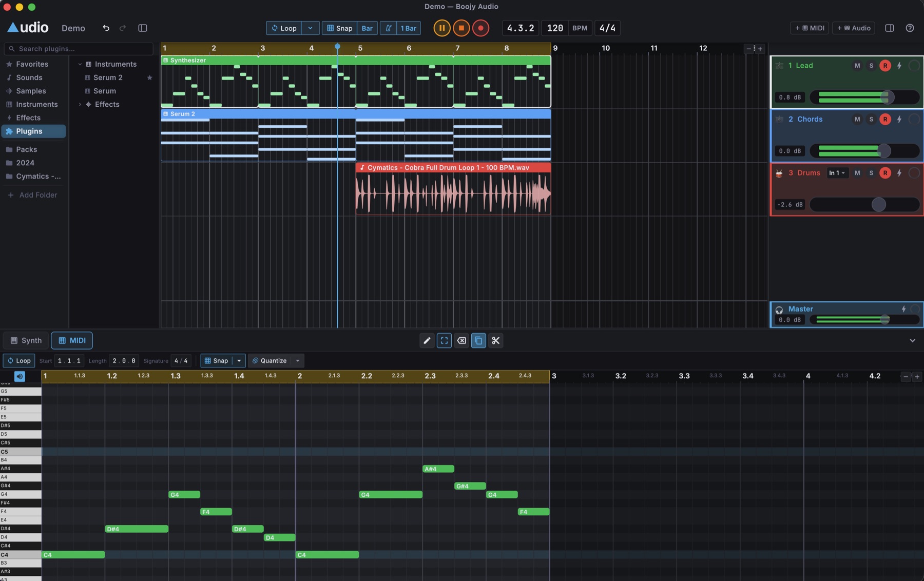This screenshot has width=924, height=581.
Task: Select the marquee selection tool
Action: coord(444,340)
